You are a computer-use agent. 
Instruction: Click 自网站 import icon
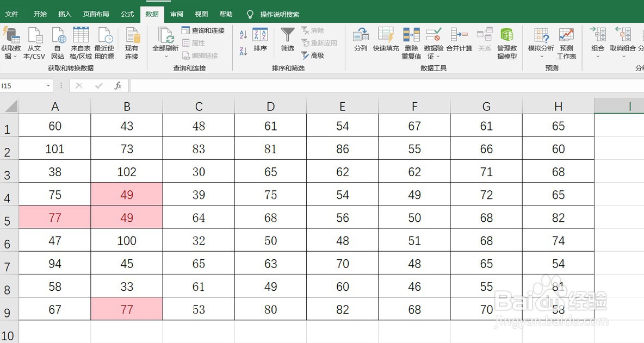(58, 35)
